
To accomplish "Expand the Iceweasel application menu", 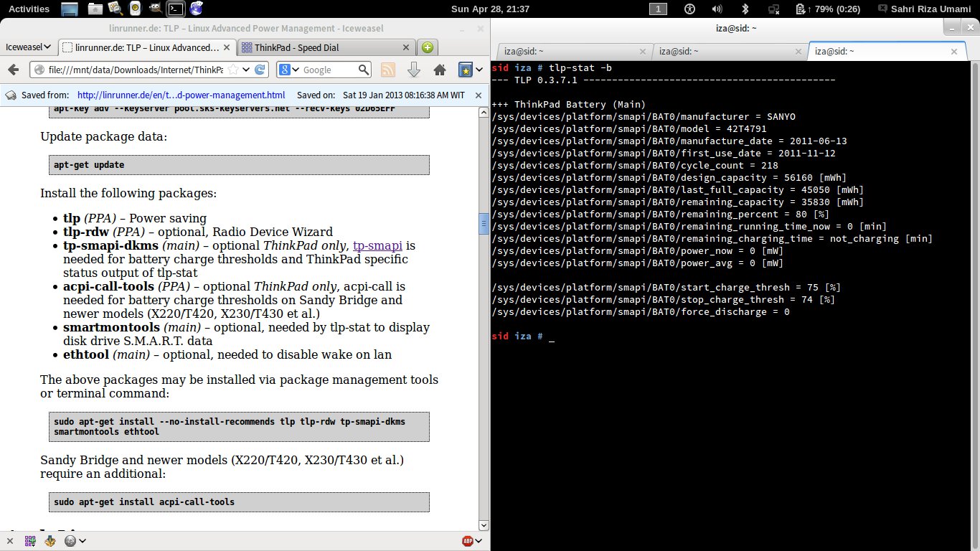I will pos(28,47).
